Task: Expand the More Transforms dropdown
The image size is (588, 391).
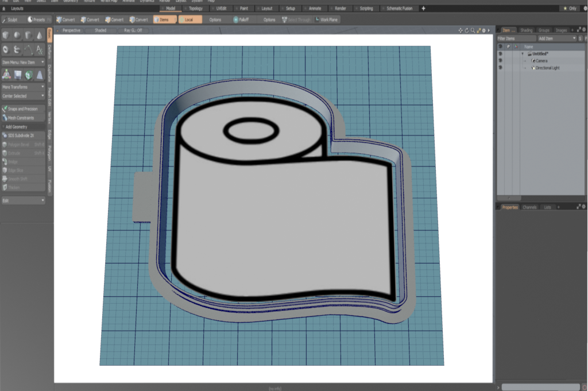Action: (23, 87)
